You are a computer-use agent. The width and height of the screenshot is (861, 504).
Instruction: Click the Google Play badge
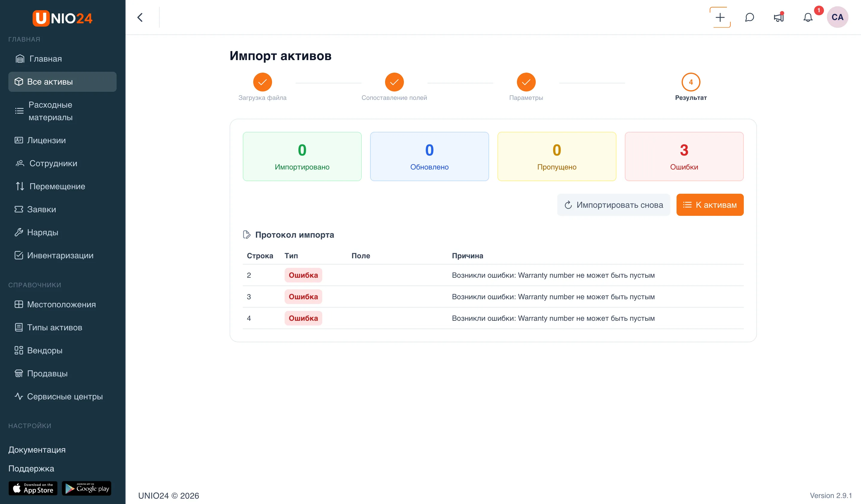(x=86, y=488)
